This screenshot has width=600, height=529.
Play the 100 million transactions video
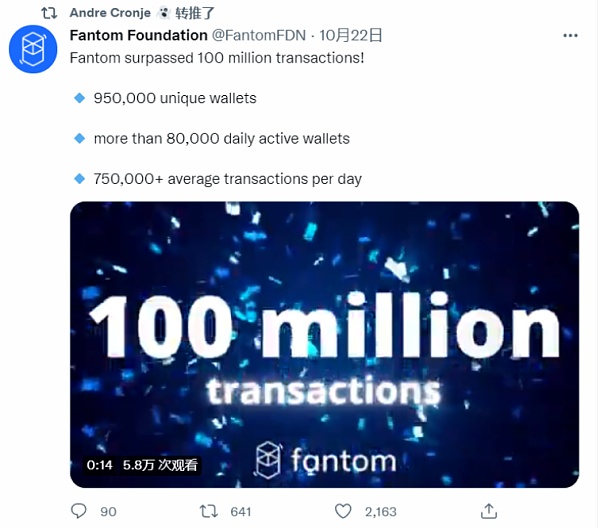324,345
